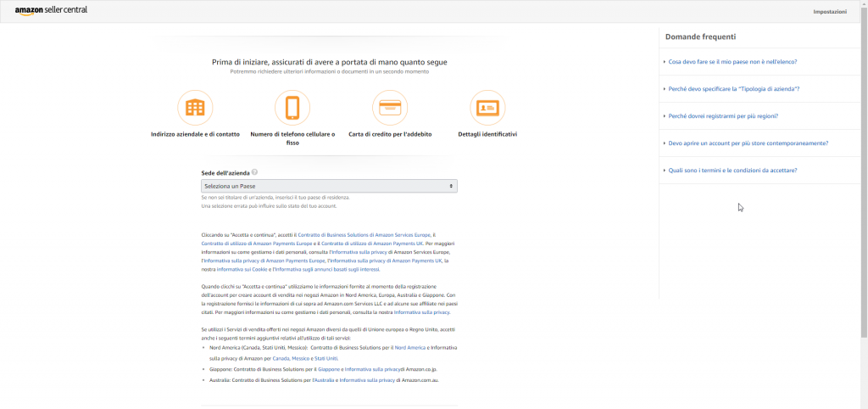The image size is (868, 409).
Task: Expand "Cosa devo fare se il mio paese" question
Action: [x=732, y=62]
